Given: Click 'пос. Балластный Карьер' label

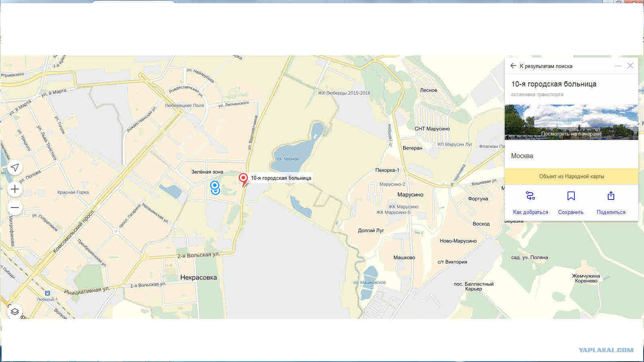Looking at the screenshot, I should pyautogui.click(x=473, y=286).
